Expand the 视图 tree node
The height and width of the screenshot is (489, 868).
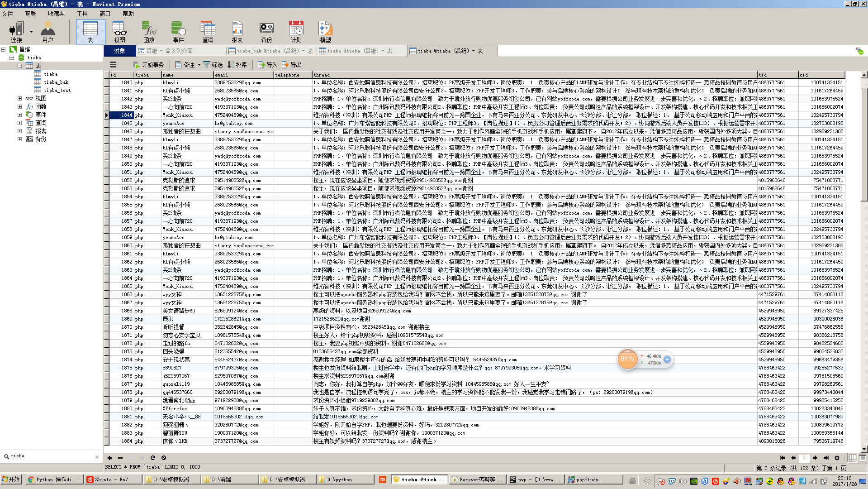click(x=19, y=98)
